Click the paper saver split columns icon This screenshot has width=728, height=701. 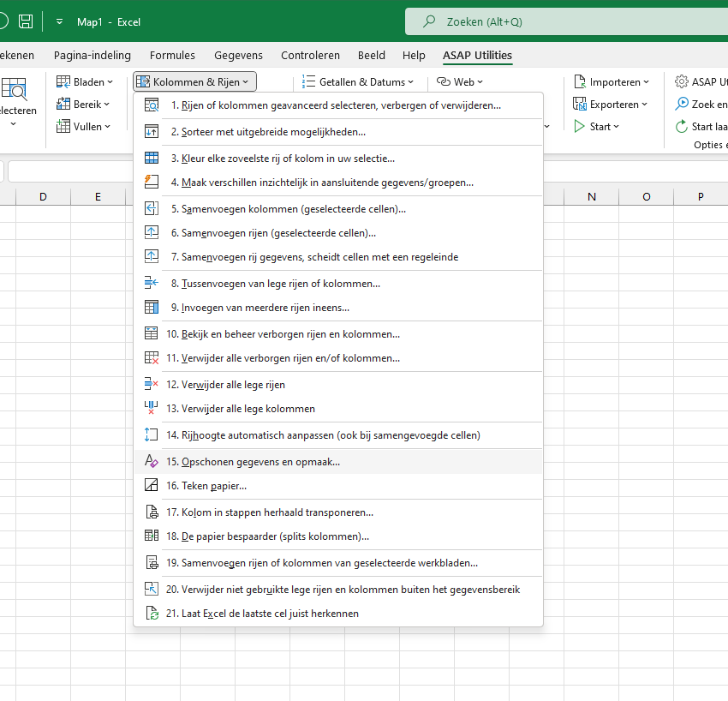point(152,536)
